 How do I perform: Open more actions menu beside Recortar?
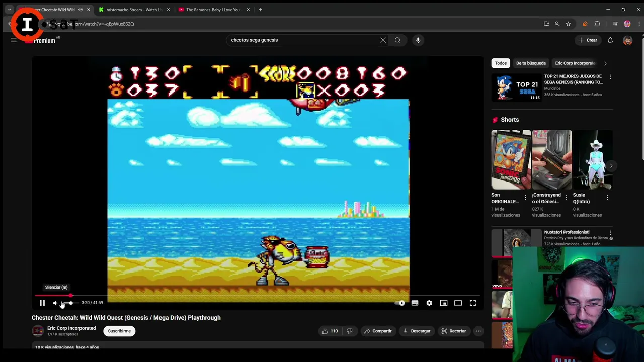tap(478, 331)
